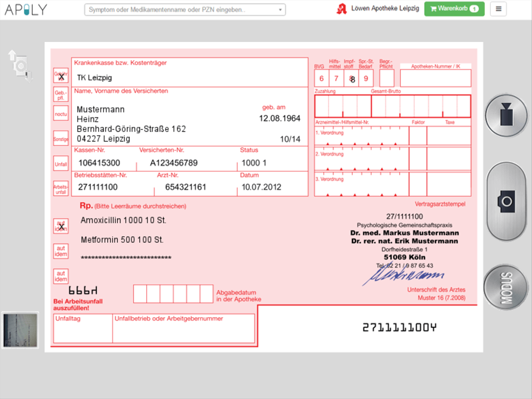Click the empty Begr.-Pflicht box

pyautogui.click(x=387, y=79)
